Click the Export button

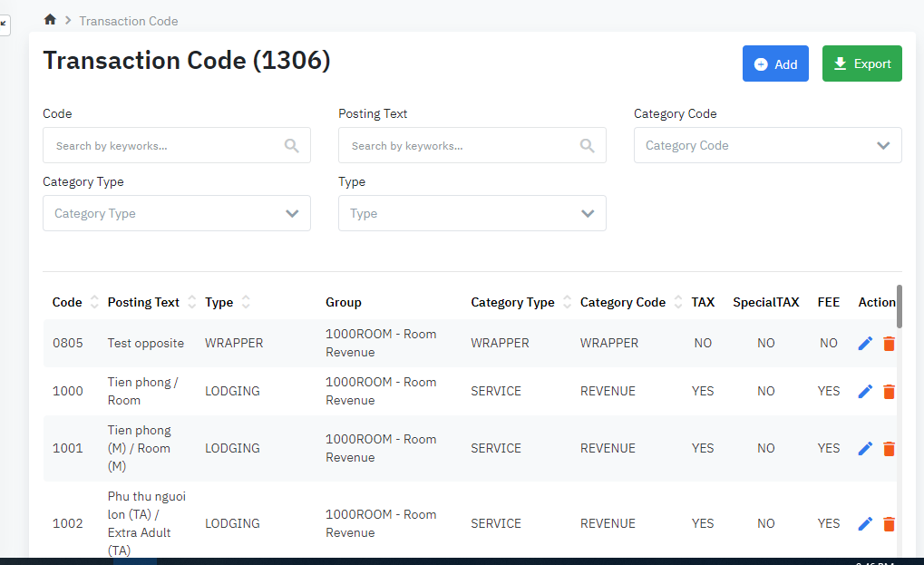(x=861, y=63)
